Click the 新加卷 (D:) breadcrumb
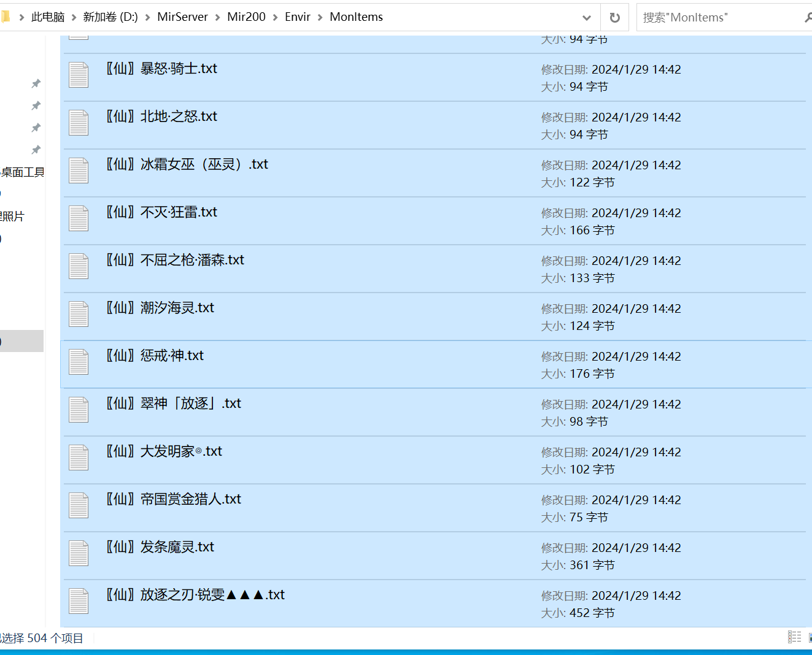The width and height of the screenshot is (812, 655). pos(110,17)
